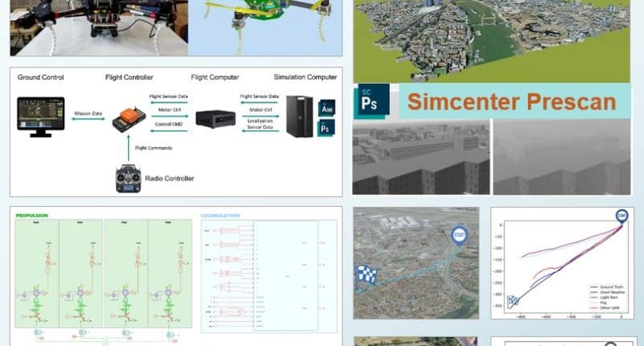
Task: Click the "Other UAM" legend entry
Action: tap(605, 308)
